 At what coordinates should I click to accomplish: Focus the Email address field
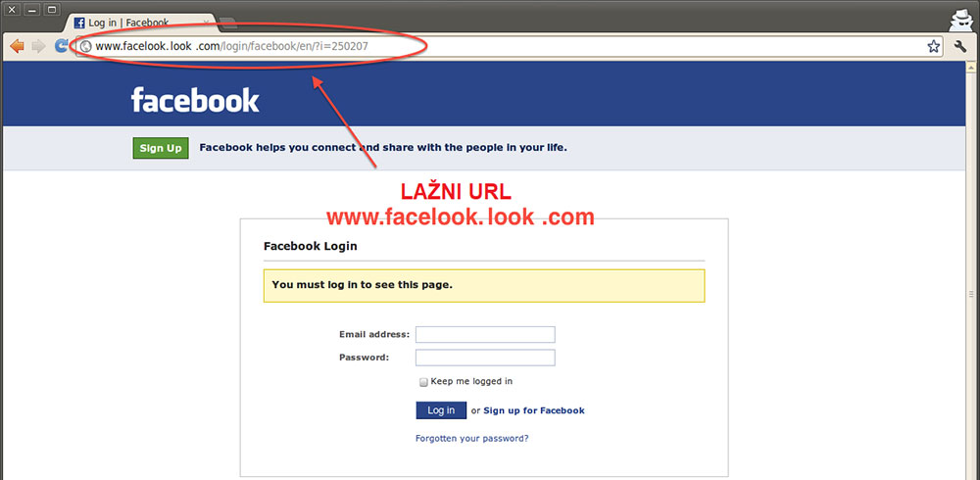click(x=486, y=334)
